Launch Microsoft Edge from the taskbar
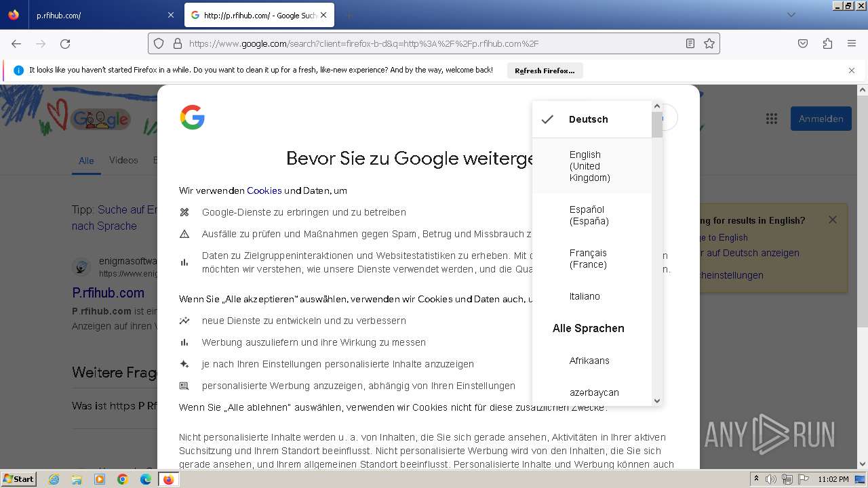The image size is (868, 488). point(146,479)
